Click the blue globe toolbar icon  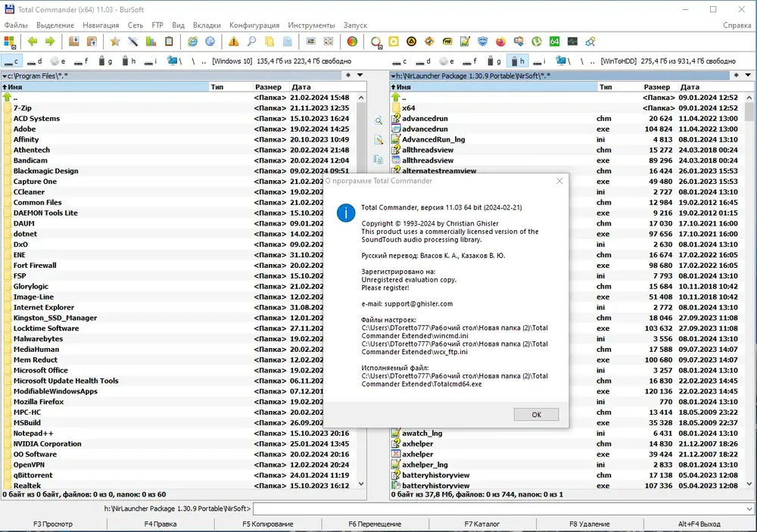click(210, 42)
